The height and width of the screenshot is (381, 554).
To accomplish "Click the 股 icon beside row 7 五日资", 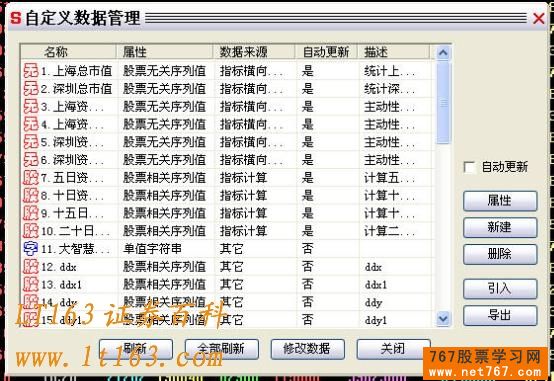I will (x=31, y=177).
